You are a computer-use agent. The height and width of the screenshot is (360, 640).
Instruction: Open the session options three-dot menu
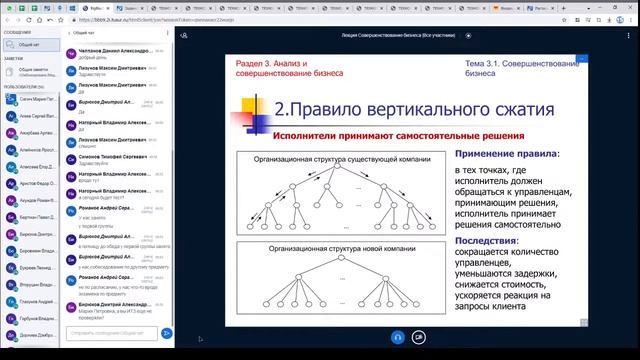click(x=628, y=36)
